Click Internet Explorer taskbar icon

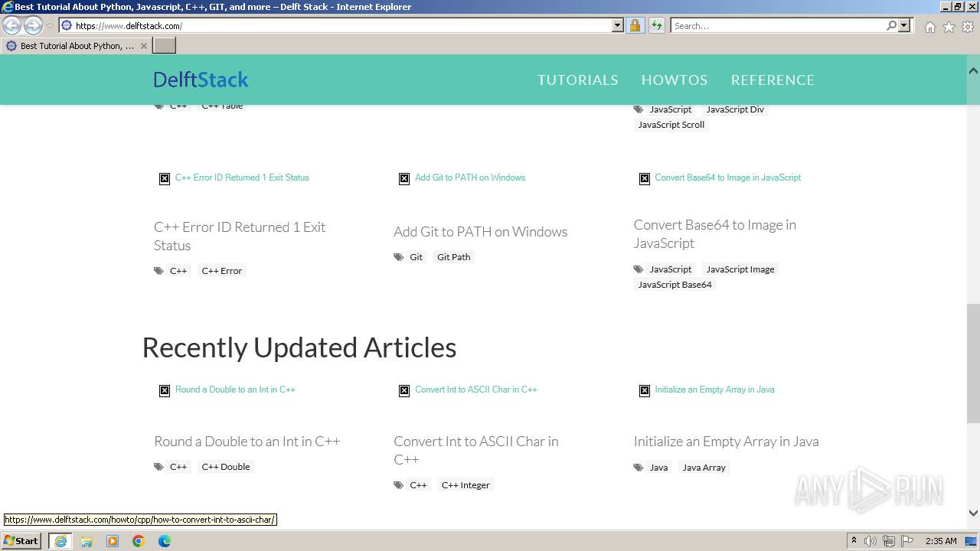[x=60, y=541]
